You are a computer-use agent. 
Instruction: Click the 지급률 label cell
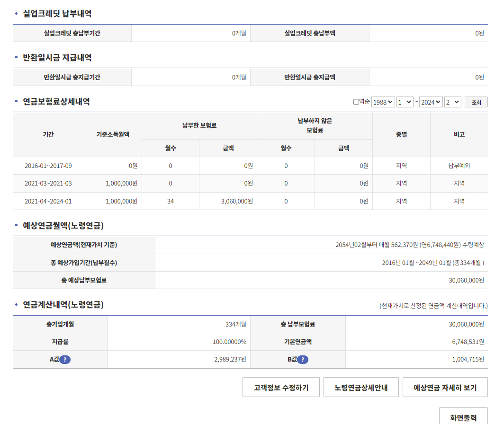60,342
